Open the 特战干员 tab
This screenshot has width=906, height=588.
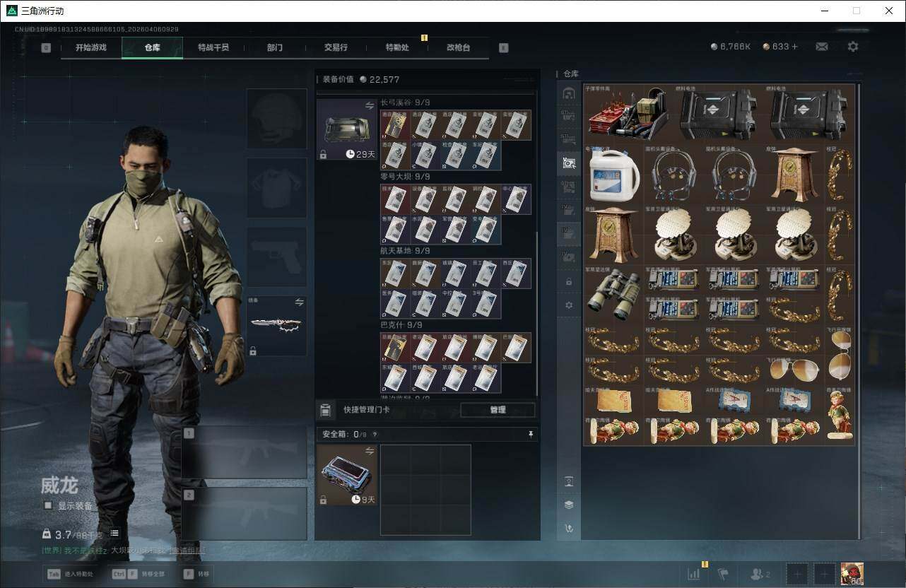[x=213, y=47]
